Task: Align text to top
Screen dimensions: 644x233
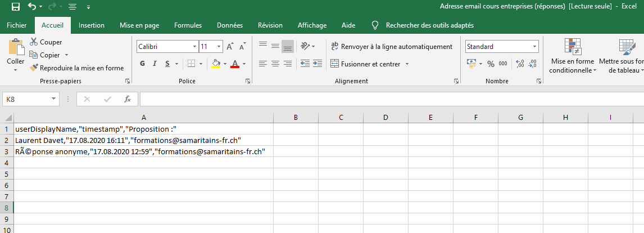Action: (x=263, y=45)
